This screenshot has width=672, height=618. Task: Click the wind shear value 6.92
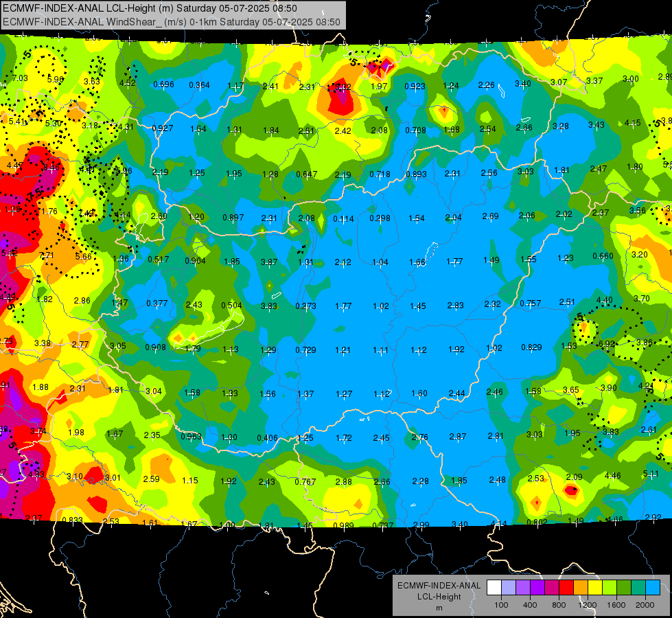pos(607,343)
